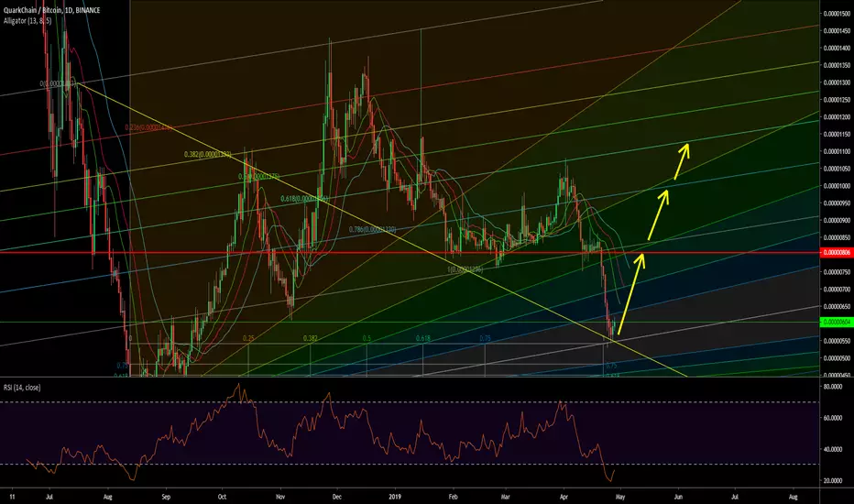The height and width of the screenshot is (504, 854).
Task: Click the 2019 label on time axis
Action: (x=395, y=497)
